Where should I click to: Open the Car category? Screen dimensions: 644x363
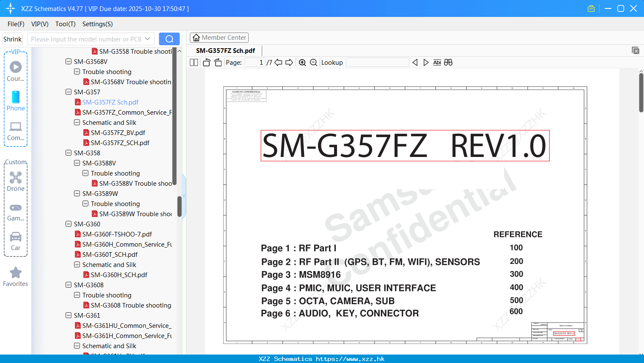tap(16, 241)
